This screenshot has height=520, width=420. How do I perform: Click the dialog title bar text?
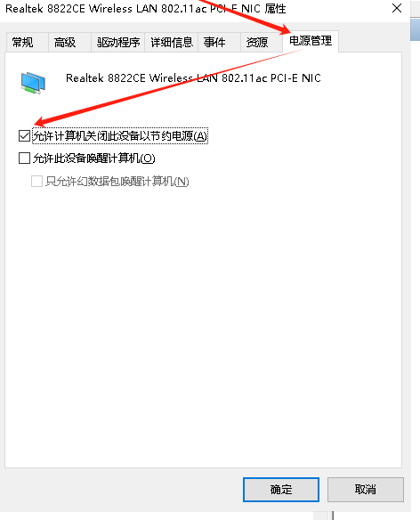click(x=146, y=9)
